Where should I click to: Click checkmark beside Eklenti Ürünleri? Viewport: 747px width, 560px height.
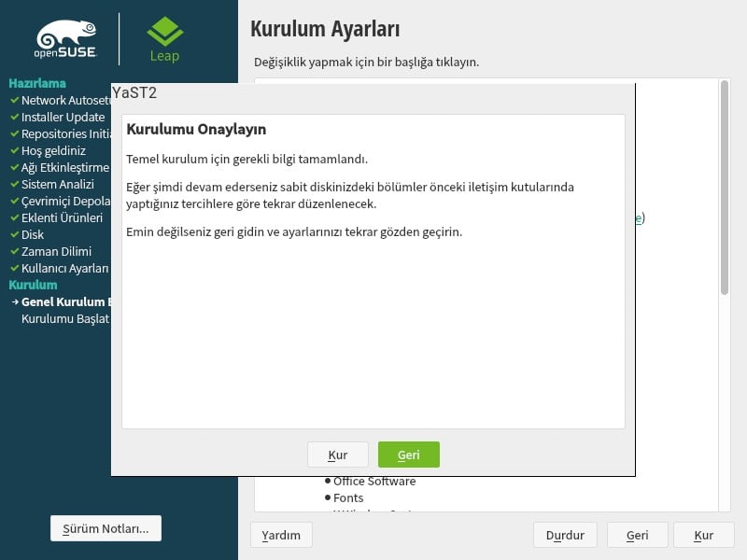[x=15, y=217]
